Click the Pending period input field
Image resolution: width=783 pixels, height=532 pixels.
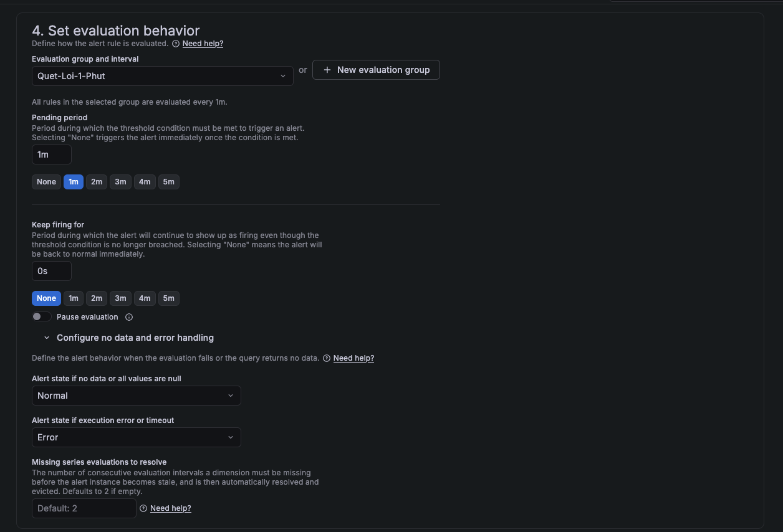[52, 154]
